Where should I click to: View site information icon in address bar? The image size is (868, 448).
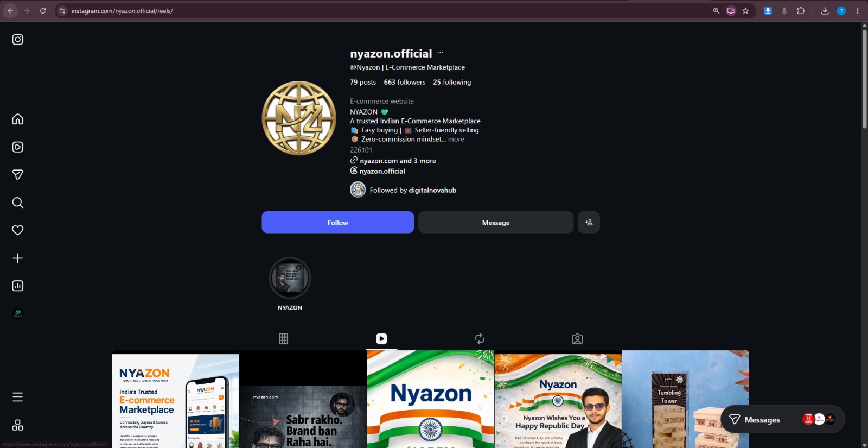click(x=62, y=11)
